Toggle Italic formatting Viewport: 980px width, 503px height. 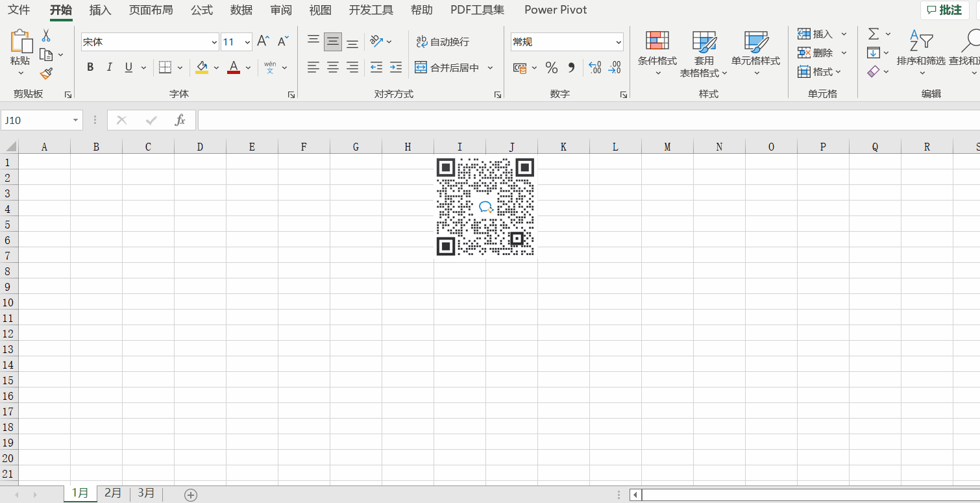point(109,67)
